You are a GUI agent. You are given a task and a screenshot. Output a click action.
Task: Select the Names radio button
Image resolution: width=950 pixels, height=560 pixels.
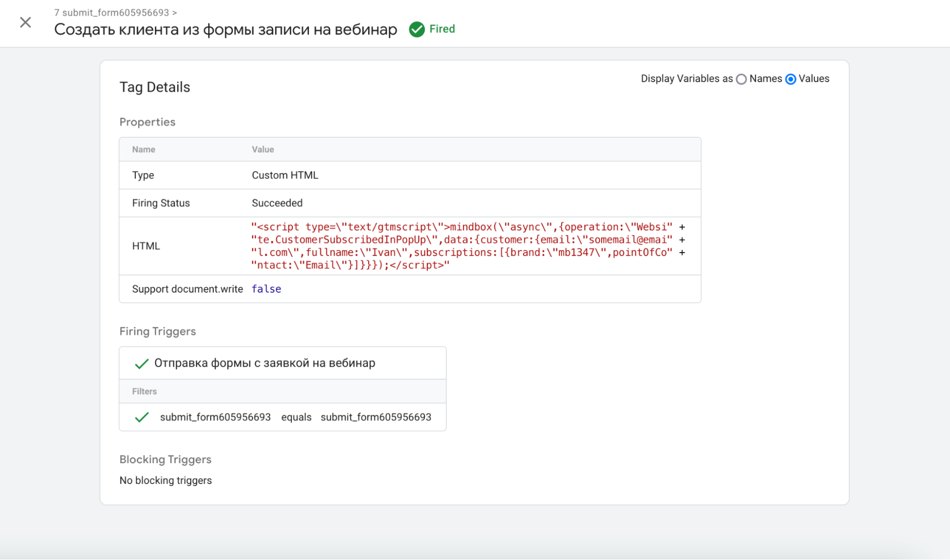tap(741, 79)
